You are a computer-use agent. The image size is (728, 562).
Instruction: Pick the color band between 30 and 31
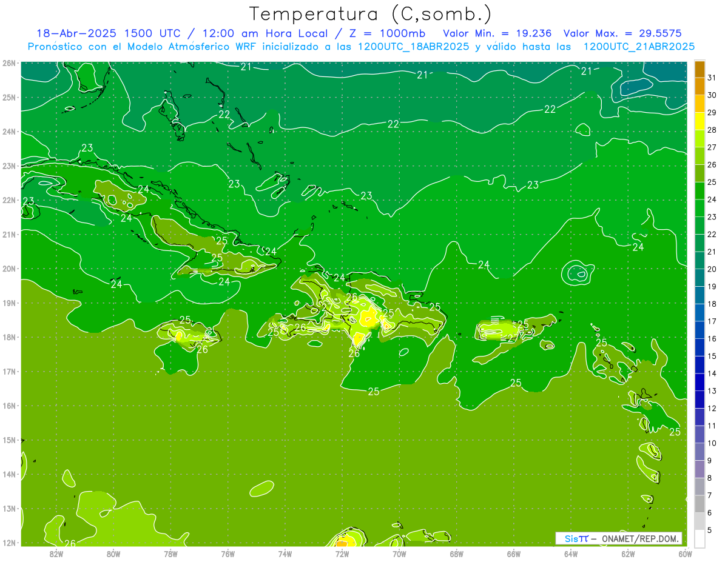699,87
